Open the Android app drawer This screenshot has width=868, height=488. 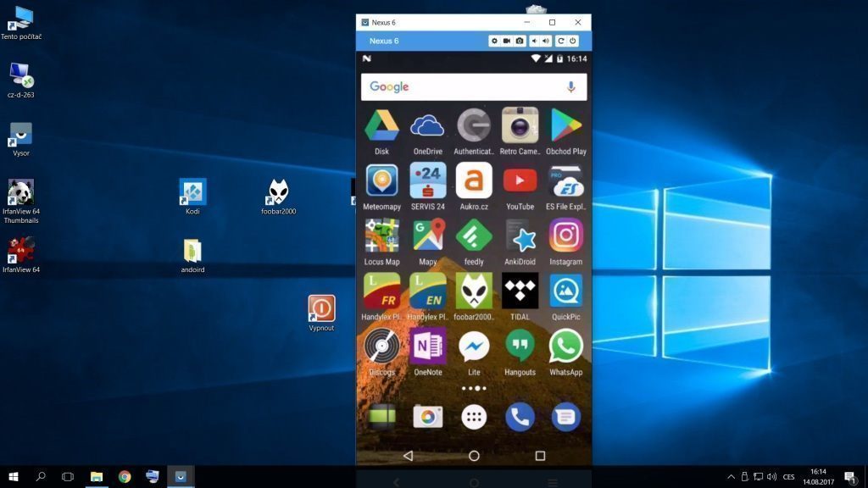pyautogui.click(x=474, y=417)
